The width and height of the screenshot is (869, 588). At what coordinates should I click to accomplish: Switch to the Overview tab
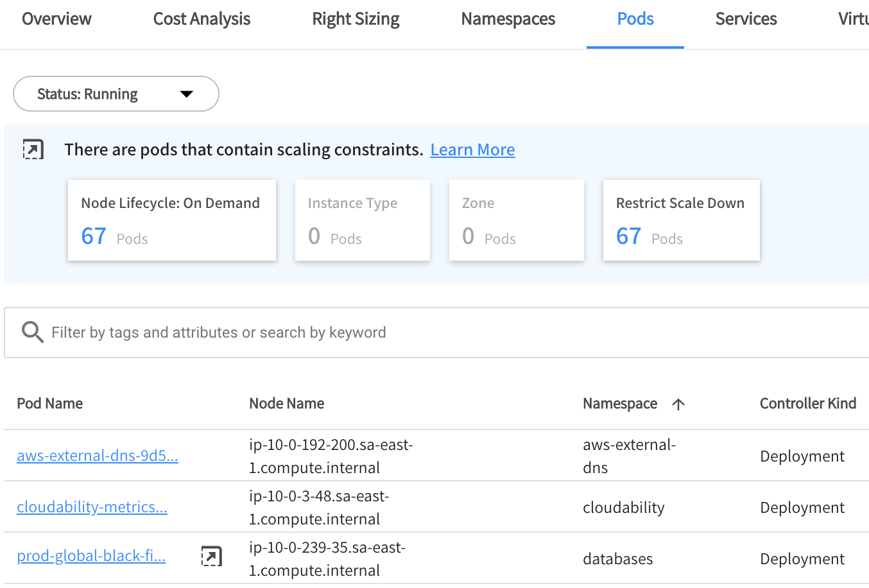coord(56,19)
